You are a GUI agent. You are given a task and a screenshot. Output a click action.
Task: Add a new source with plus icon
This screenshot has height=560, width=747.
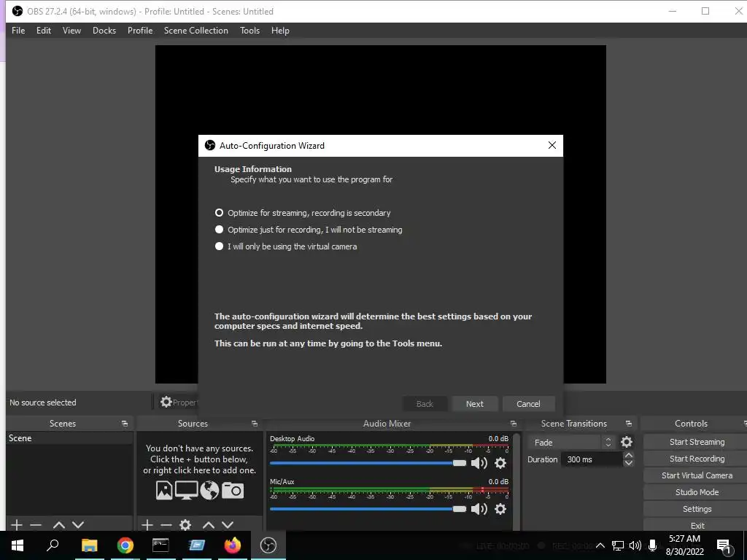147,525
